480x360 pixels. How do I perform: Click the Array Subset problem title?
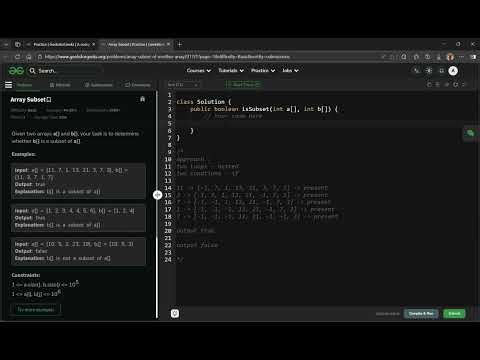pos(31,100)
